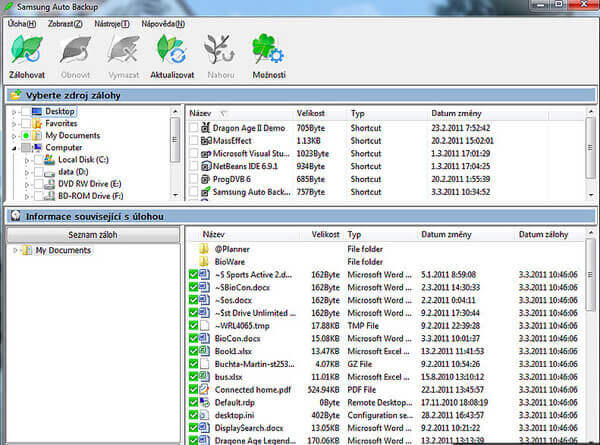Click the @Planner folder icon
Image resolution: width=600 pixels, height=445 pixels.
[204, 249]
